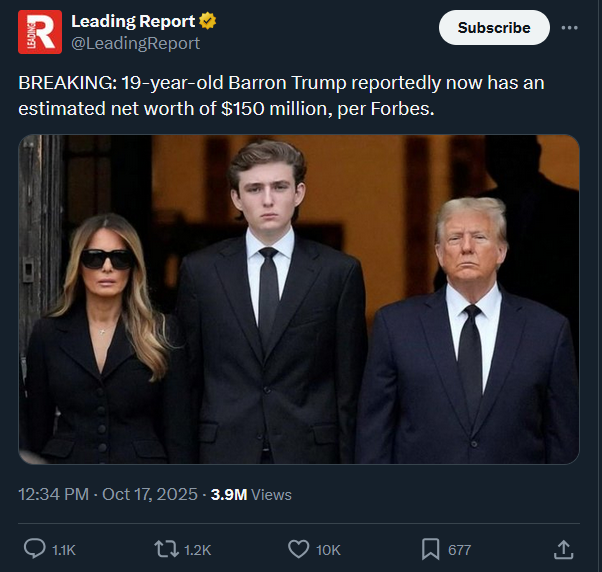The height and width of the screenshot is (572, 602).
Task: Click the gold verified badge
Action: pyautogui.click(x=208, y=22)
